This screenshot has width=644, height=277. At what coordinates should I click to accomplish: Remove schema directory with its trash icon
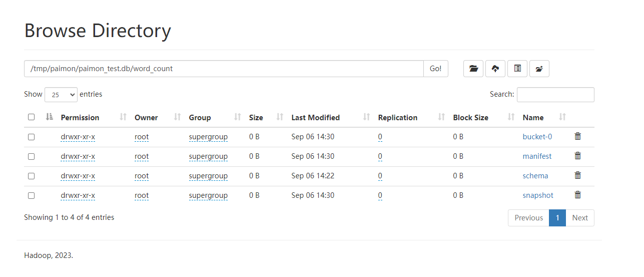577,175
